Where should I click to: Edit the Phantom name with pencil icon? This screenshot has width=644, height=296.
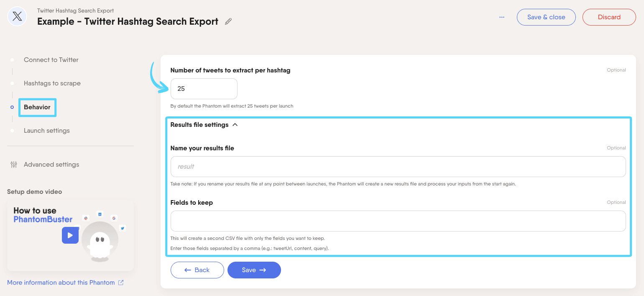pyautogui.click(x=228, y=21)
